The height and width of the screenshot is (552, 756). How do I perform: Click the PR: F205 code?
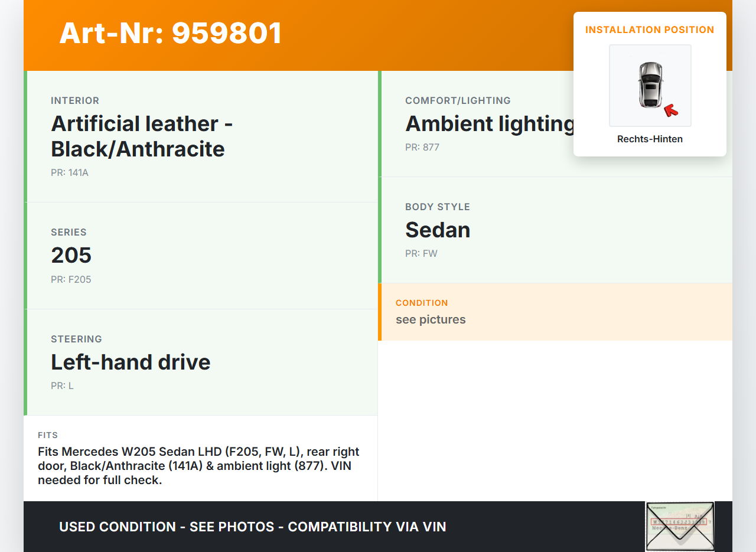pyautogui.click(x=71, y=280)
